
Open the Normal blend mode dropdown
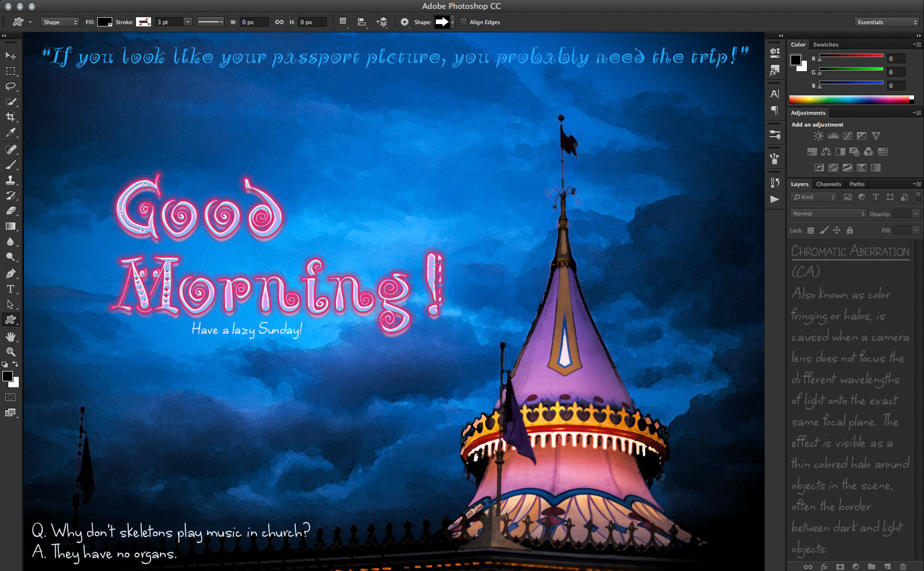[x=828, y=214]
